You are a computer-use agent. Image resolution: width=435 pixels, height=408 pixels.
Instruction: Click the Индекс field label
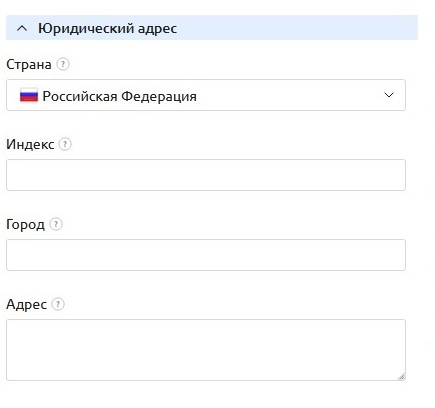pyautogui.click(x=30, y=144)
